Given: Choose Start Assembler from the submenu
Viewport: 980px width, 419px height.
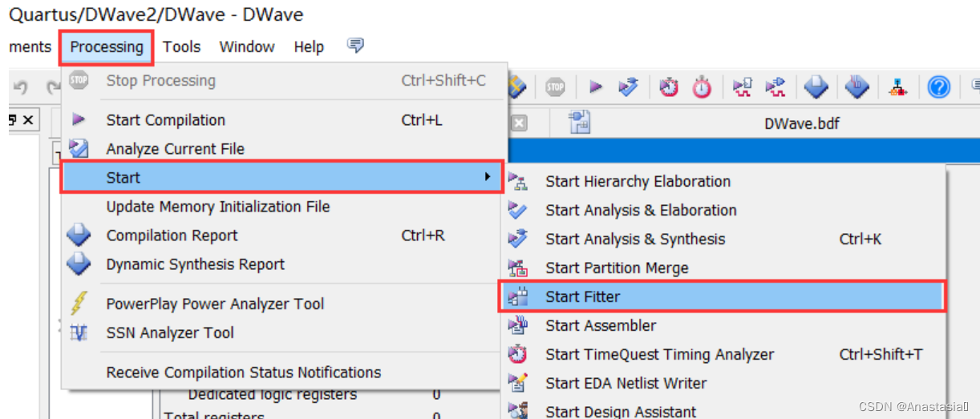Looking at the screenshot, I should pyautogui.click(x=601, y=325).
